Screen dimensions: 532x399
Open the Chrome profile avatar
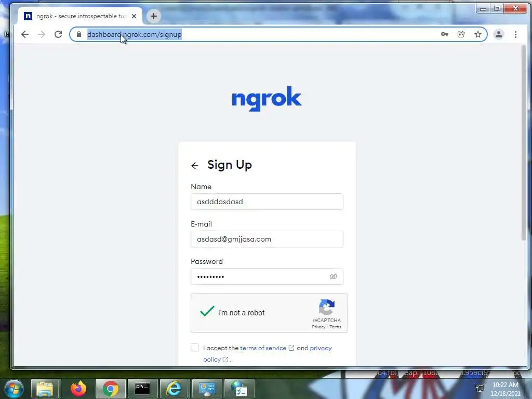pos(498,34)
